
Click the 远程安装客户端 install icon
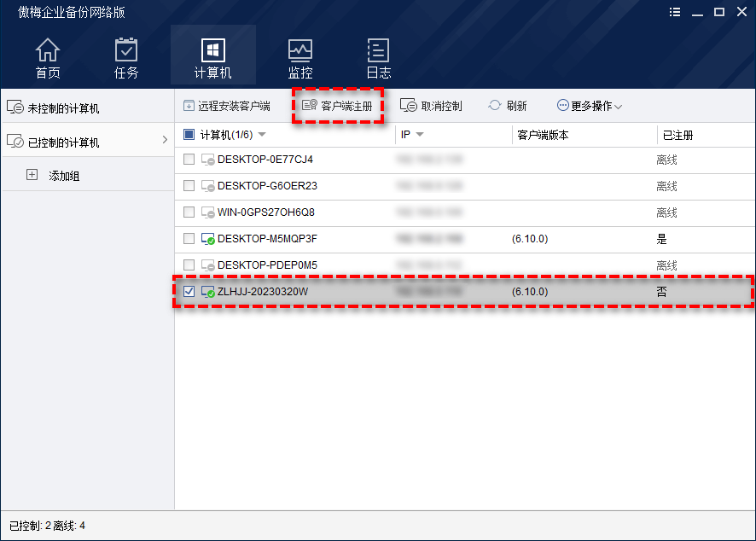189,106
